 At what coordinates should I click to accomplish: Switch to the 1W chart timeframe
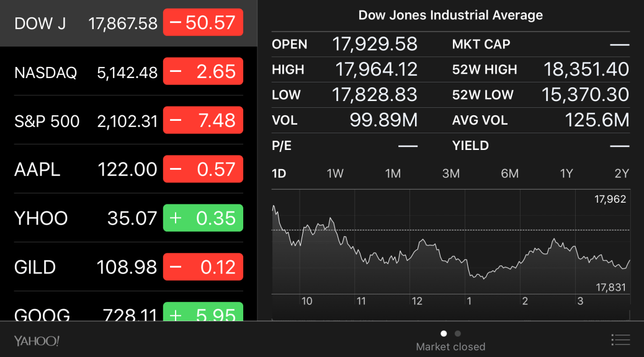click(x=334, y=174)
